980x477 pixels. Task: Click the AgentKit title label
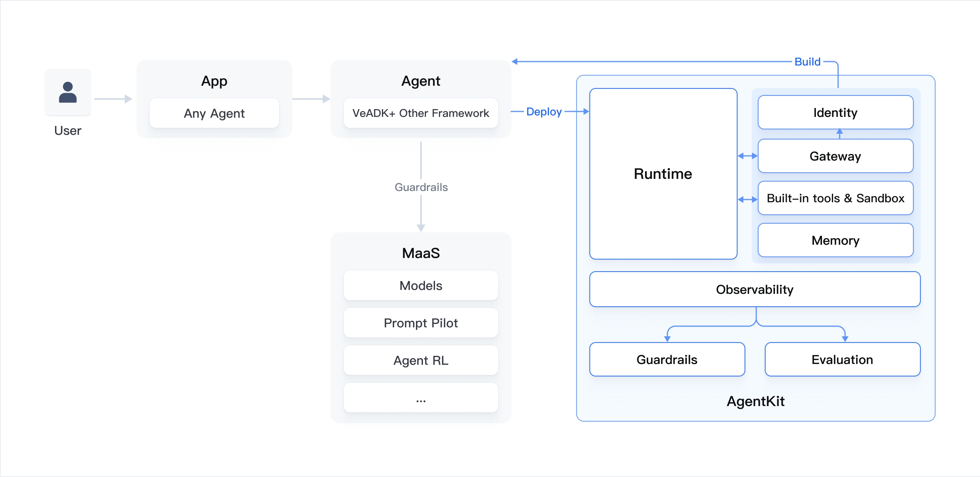click(x=755, y=401)
